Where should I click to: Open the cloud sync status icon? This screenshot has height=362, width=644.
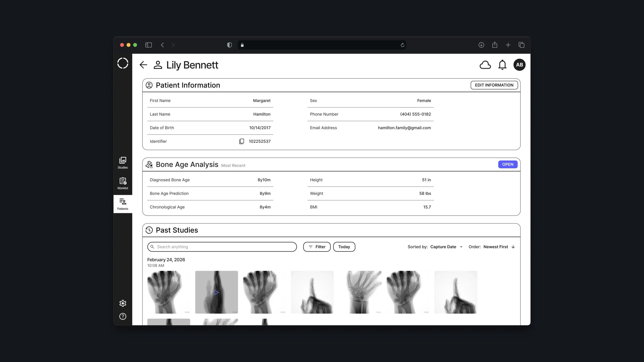(485, 65)
